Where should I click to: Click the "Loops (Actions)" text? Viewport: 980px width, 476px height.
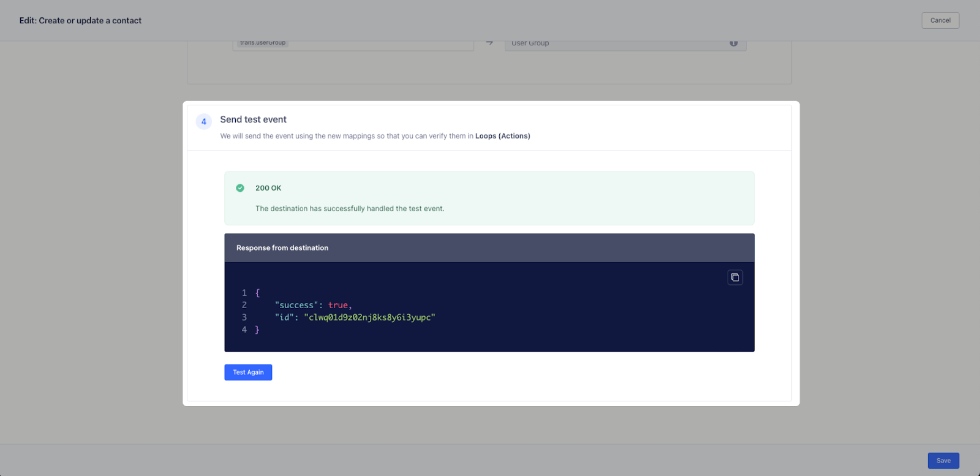coord(503,136)
